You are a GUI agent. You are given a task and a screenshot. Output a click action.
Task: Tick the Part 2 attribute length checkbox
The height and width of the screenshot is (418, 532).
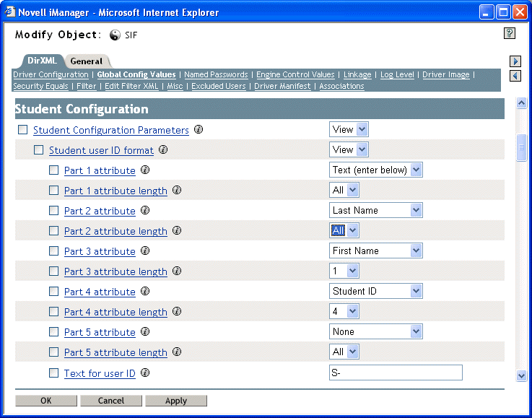point(54,231)
